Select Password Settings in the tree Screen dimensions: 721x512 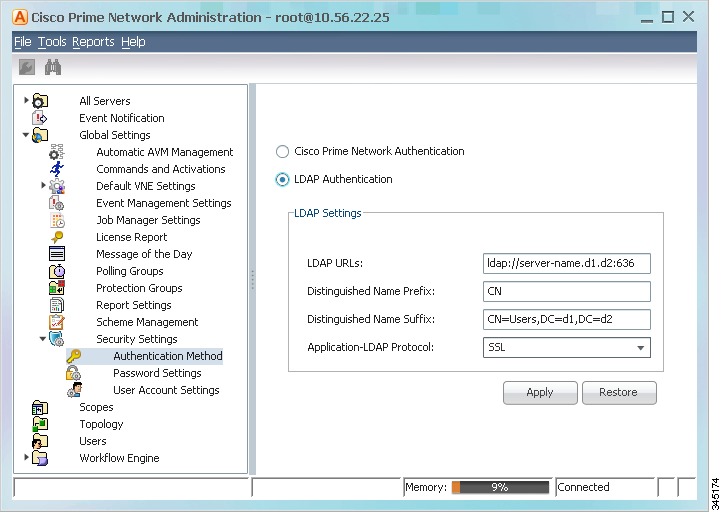pos(157,373)
